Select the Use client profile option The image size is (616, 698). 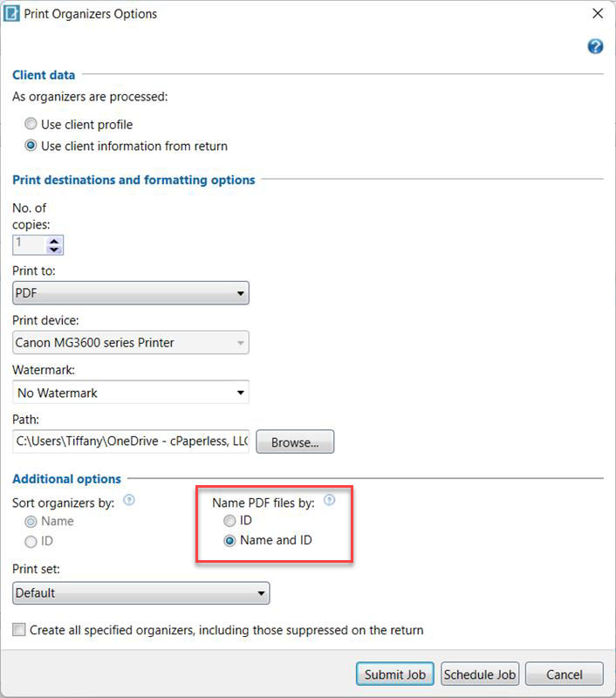tap(31, 124)
